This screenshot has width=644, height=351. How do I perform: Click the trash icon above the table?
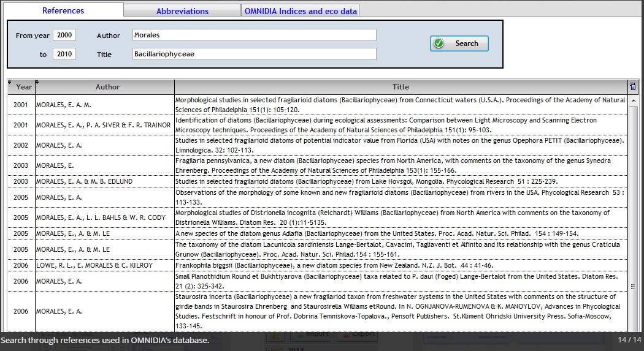click(633, 86)
